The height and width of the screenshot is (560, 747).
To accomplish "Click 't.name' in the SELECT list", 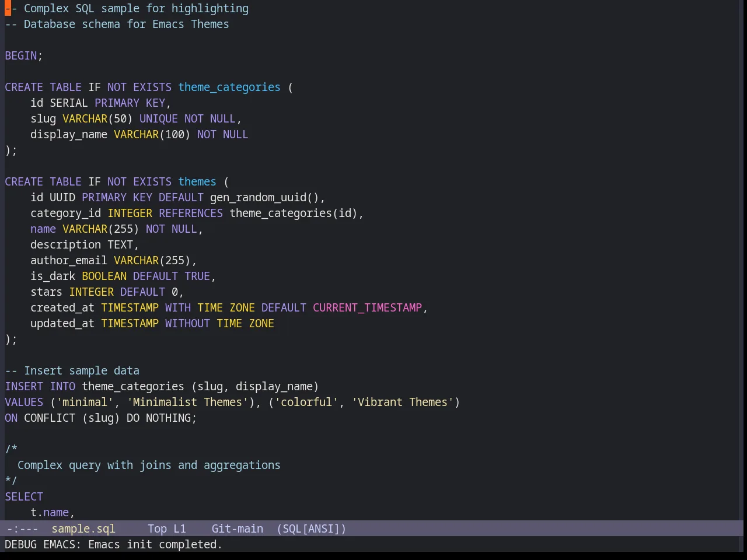I will pos(50,512).
